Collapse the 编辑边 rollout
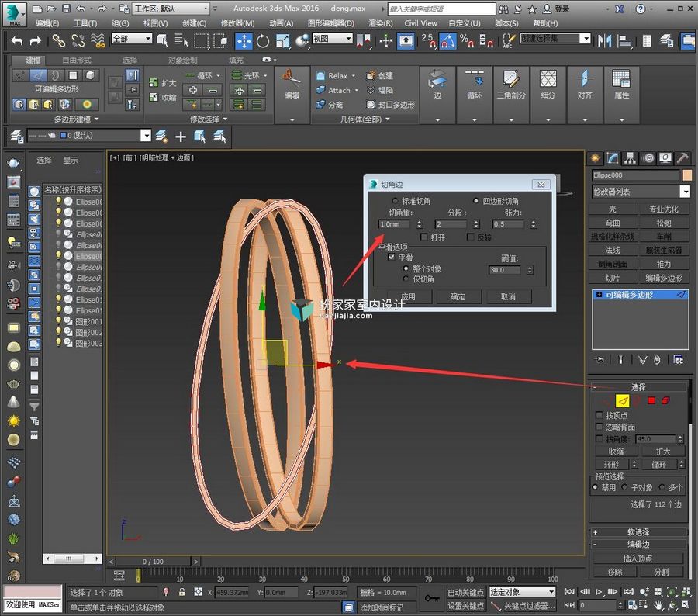 (638, 545)
